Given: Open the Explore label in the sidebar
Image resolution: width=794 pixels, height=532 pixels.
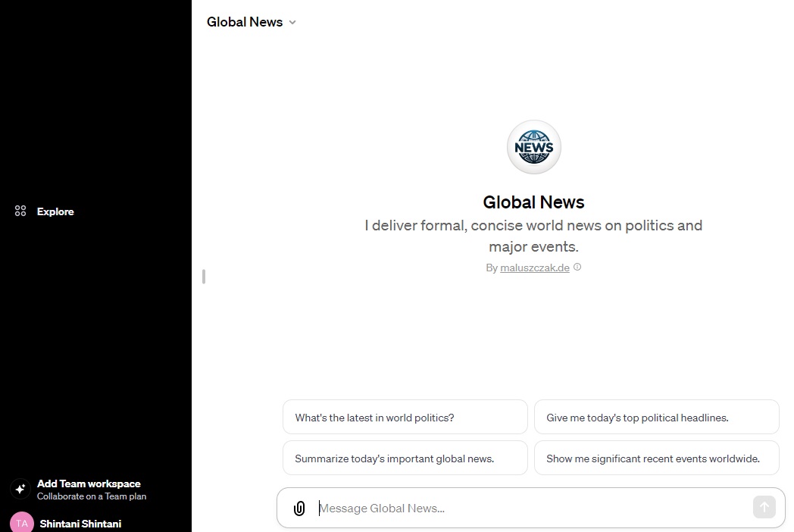Looking at the screenshot, I should coord(55,211).
